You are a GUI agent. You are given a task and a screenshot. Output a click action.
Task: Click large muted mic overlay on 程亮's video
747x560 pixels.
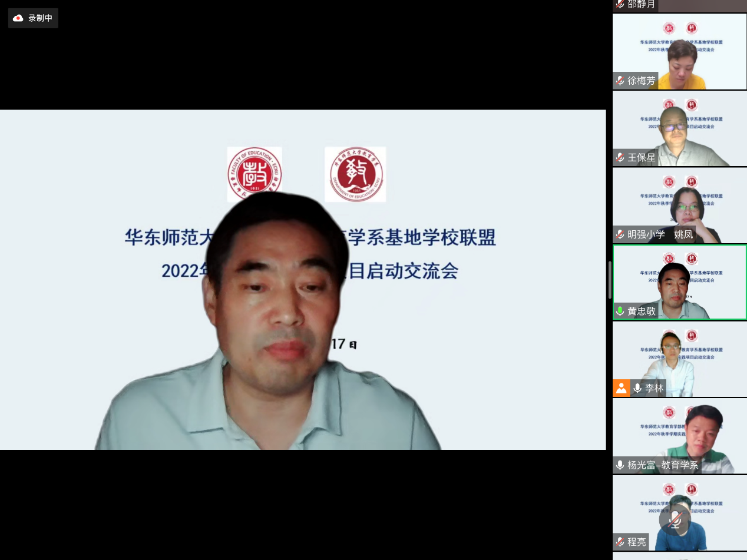point(675,520)
